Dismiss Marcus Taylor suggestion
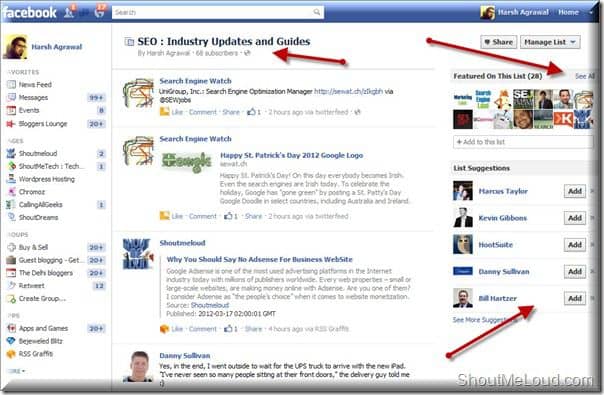This screenshot has height=395, width=604. 592,191
